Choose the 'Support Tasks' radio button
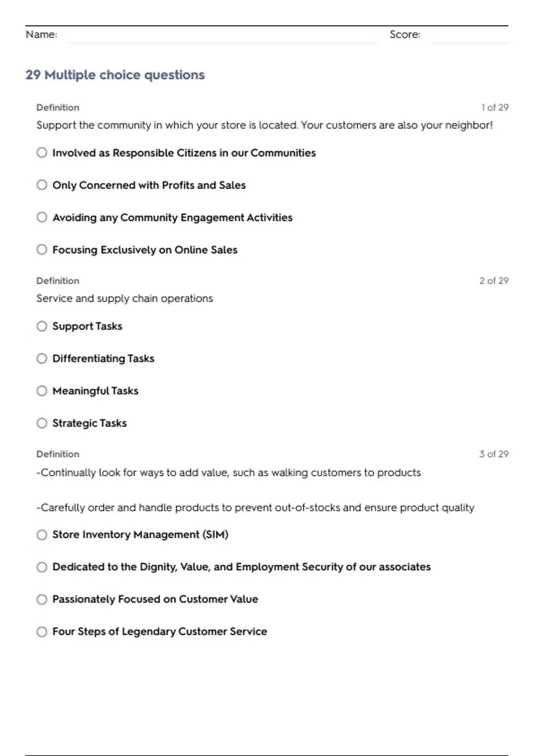 [x=42, y=326]
